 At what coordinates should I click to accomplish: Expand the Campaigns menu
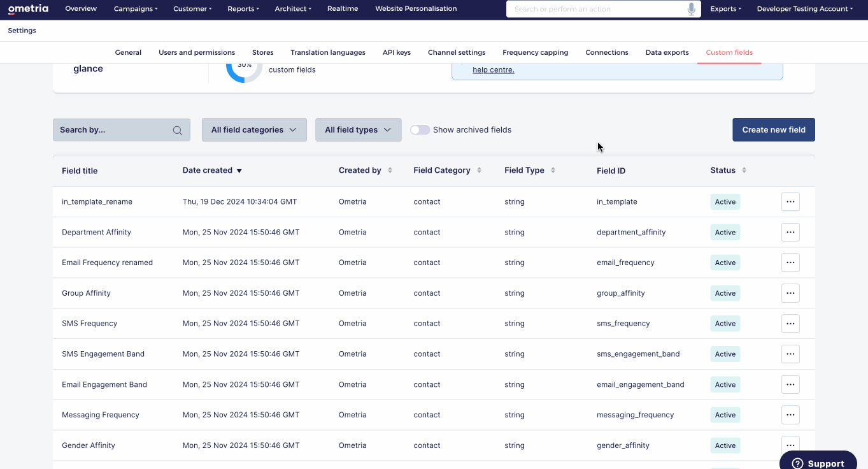coord(136,9)
